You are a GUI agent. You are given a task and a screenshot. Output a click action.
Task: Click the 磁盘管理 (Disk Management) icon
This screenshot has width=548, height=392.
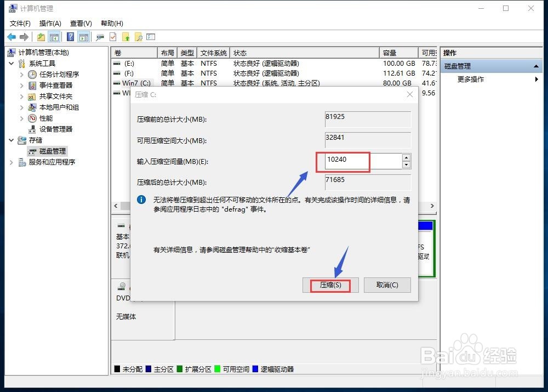[33, 151]
